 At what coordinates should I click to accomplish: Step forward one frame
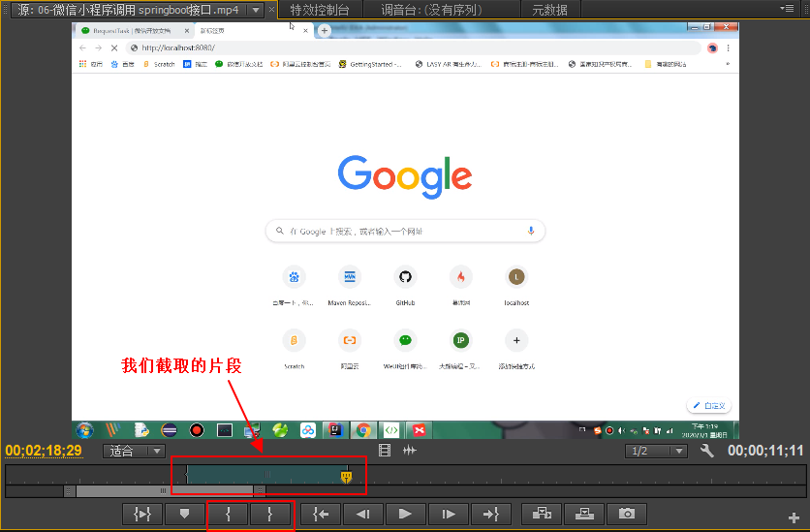pos(449,514)
